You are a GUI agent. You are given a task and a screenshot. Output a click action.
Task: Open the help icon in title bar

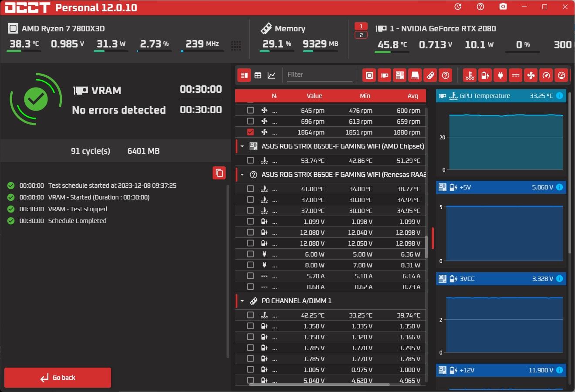(480, 7)
